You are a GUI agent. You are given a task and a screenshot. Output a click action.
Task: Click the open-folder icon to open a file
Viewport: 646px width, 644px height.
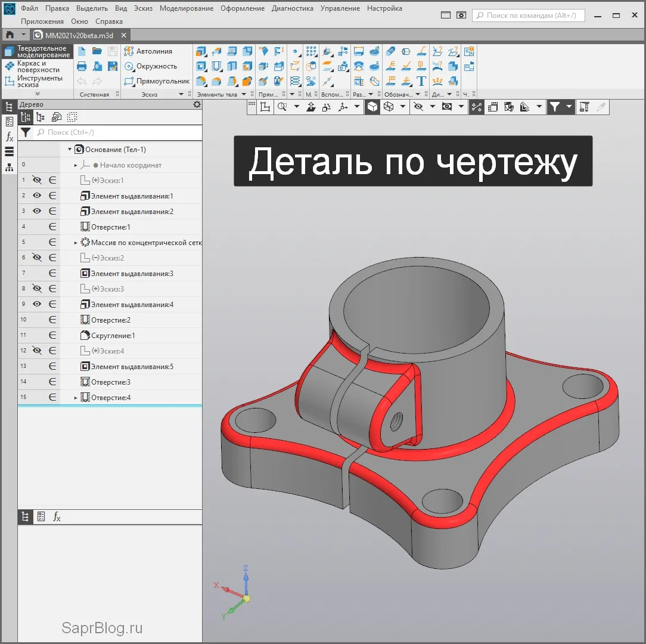[x=97, y=51]
